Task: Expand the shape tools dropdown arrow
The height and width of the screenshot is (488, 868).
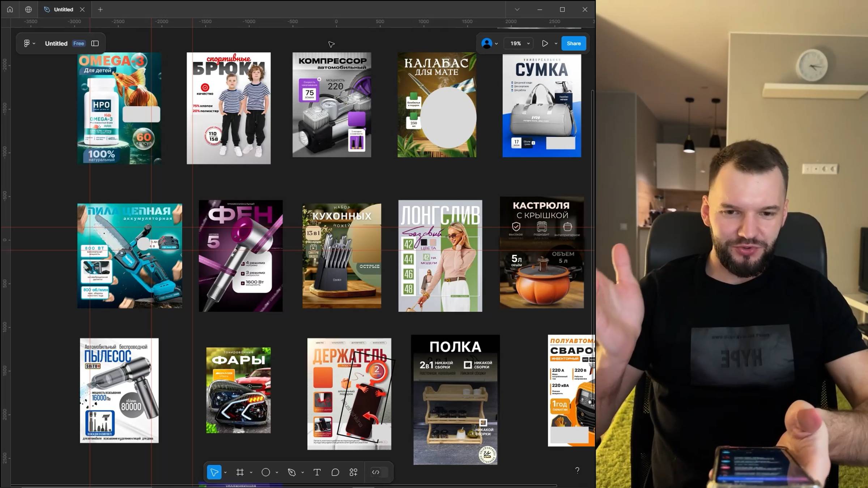Action: pyautogui.click(x=277, y=472)
